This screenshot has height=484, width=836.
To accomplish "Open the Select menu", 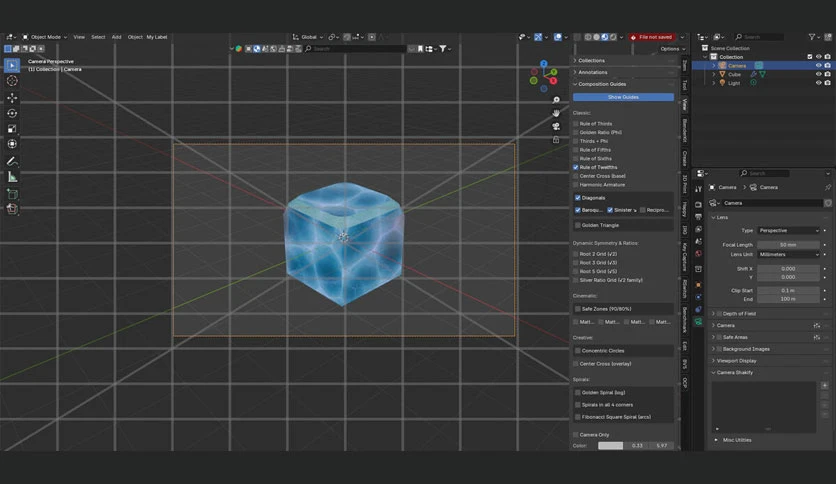I will point(98,37).
